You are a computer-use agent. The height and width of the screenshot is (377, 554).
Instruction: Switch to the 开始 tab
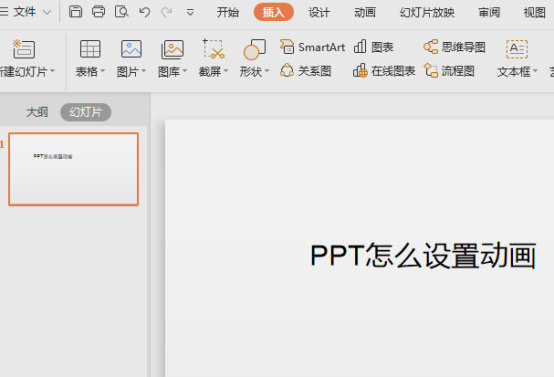click(228, 12)
